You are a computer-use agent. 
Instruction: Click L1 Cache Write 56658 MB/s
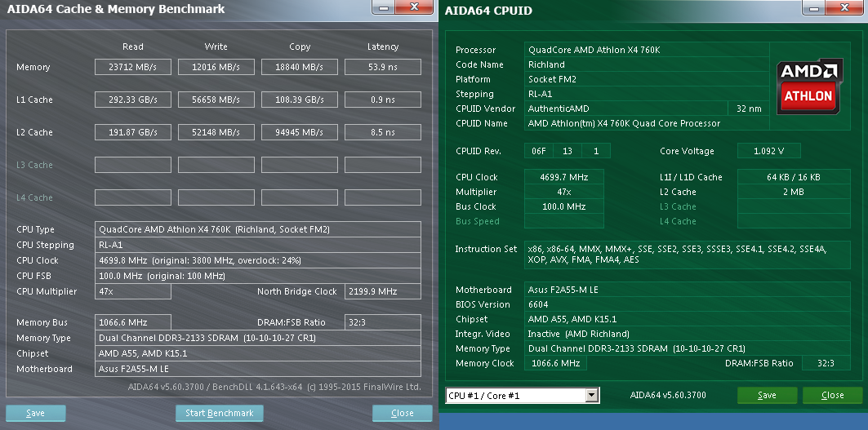pos(216,100)
